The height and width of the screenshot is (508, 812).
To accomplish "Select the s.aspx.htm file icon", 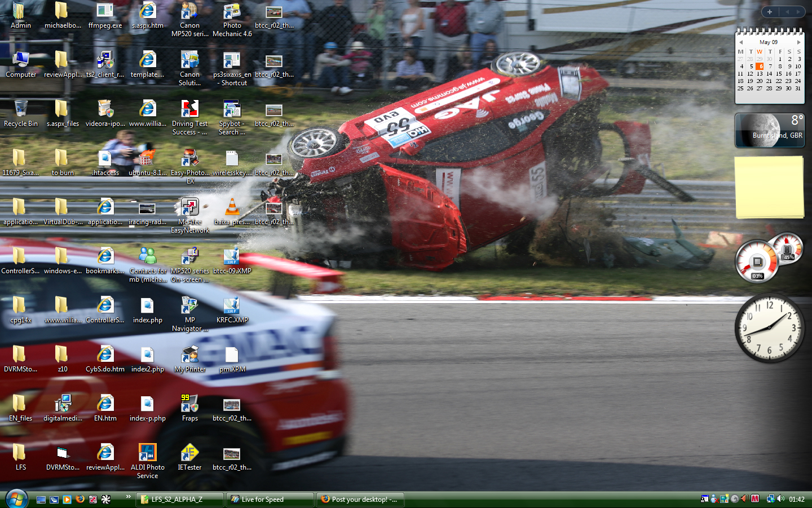I will (x=148, y=16).
